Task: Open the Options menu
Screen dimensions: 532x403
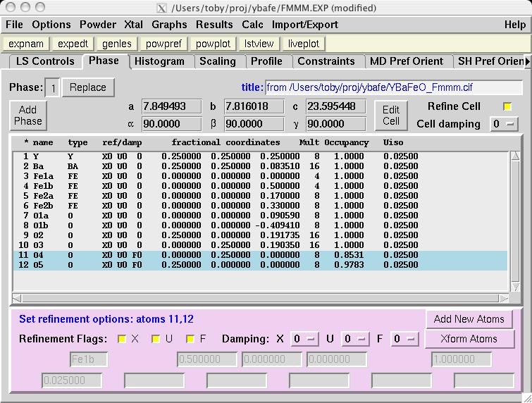Action: point(51,25)
